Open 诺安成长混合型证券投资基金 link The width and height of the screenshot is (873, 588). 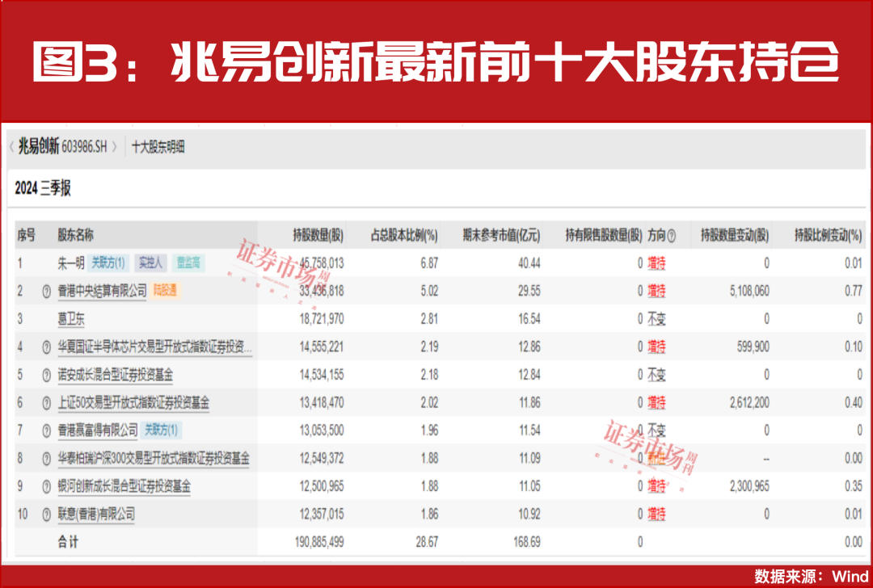[116, 375]
